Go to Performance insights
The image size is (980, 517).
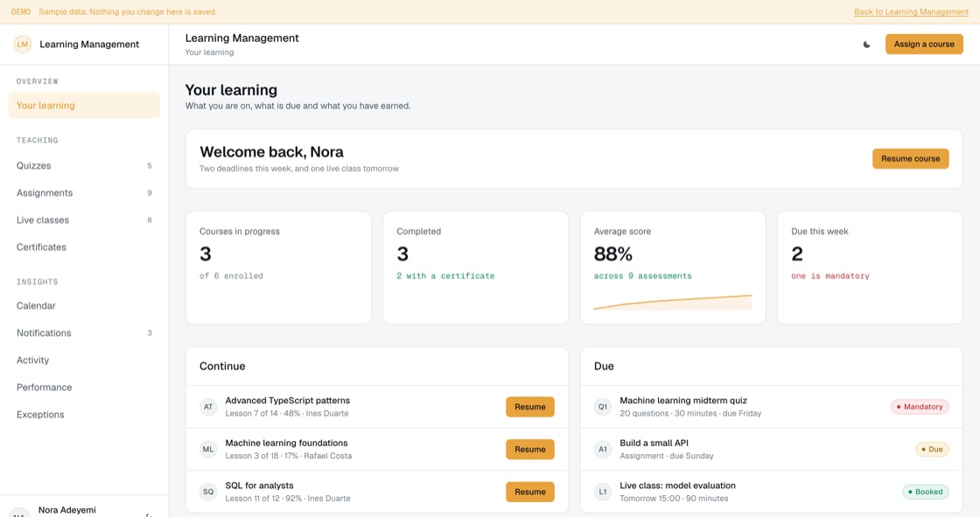[84, 388]
